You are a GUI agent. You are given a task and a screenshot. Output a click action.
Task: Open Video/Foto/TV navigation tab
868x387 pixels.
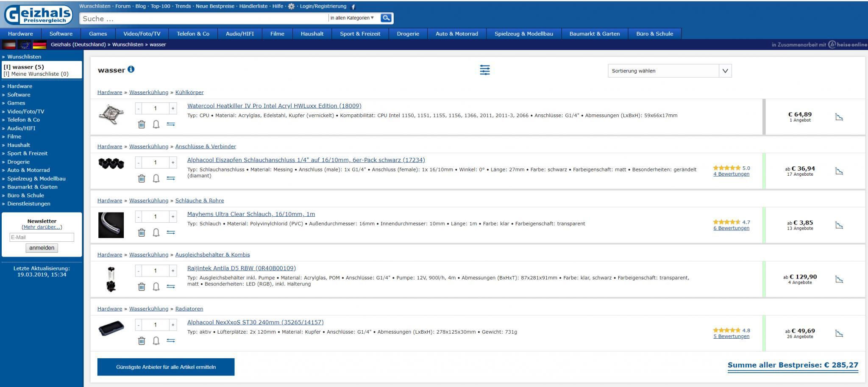coord(142,34)
